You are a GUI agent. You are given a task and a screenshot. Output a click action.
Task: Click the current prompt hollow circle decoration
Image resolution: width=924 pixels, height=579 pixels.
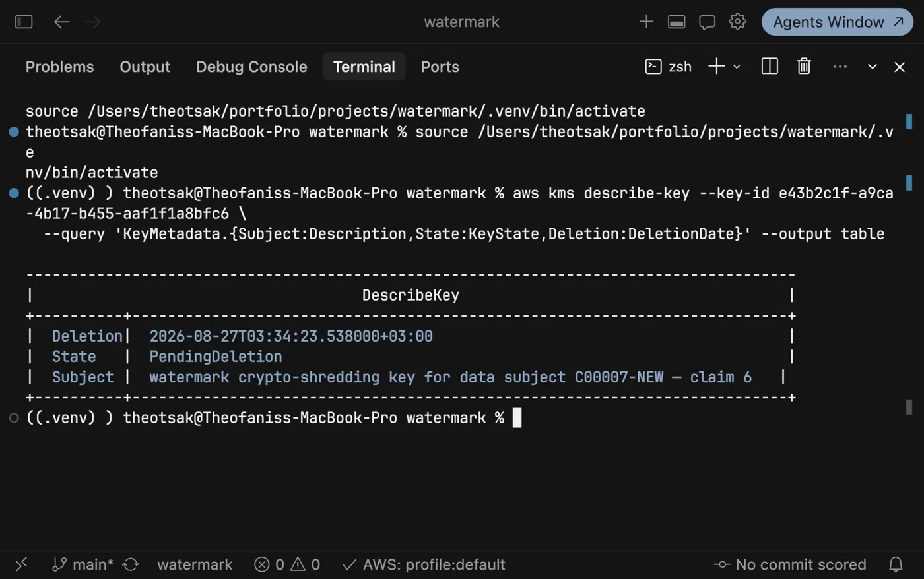coord(14,418)
